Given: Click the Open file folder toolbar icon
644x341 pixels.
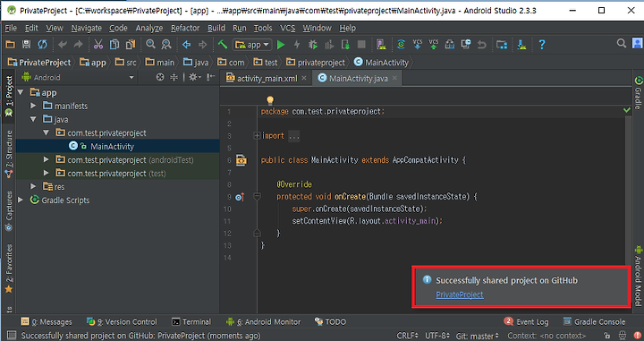Looking at the screenshot, I should click(x=10, y=45).
